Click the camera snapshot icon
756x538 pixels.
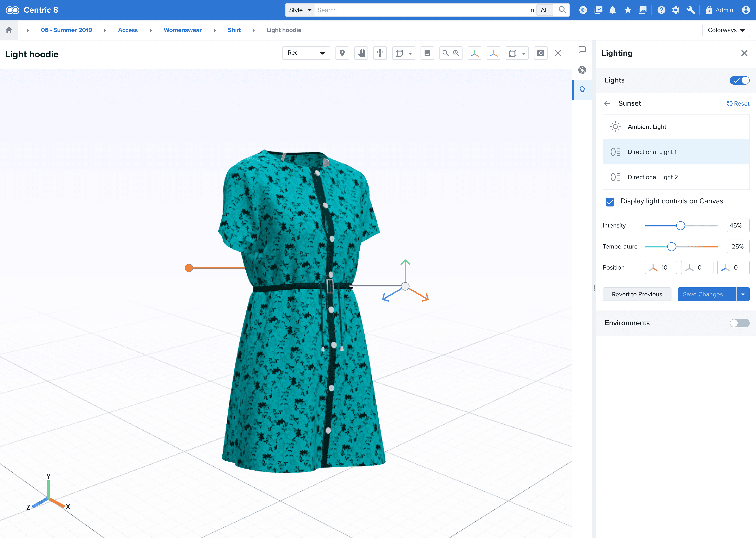click(540, 53)
